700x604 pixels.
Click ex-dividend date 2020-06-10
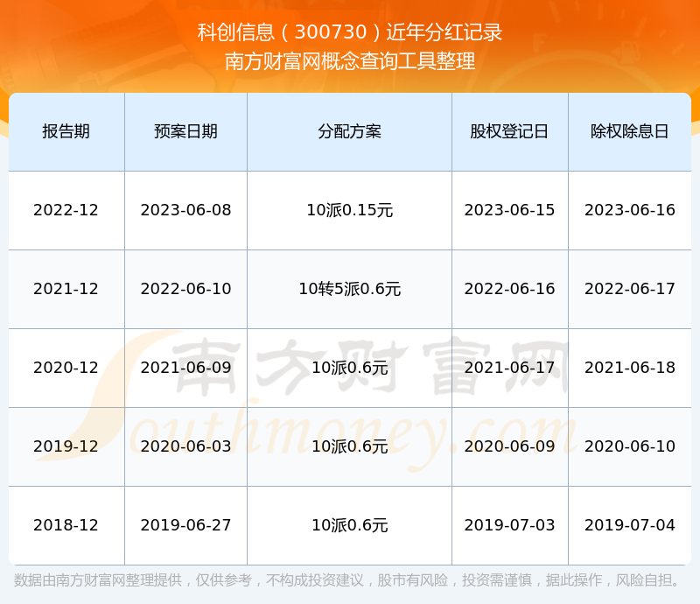point(630,446)
